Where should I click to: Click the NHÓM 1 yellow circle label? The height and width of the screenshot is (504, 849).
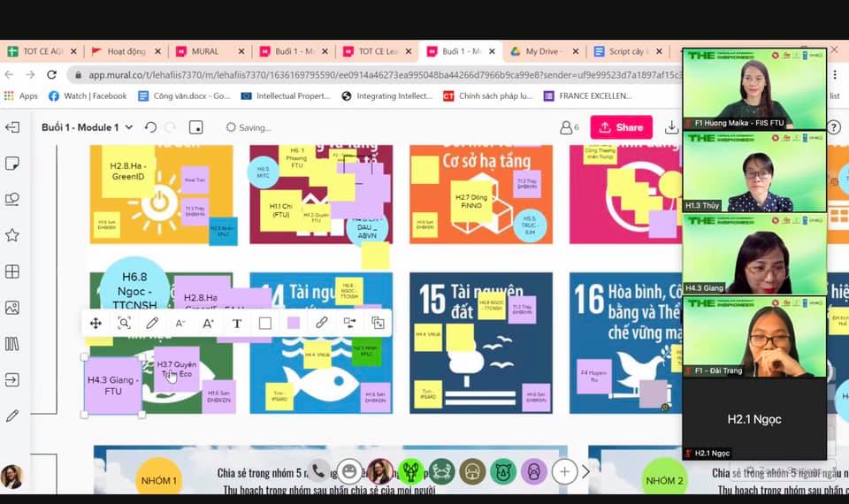point(158,479)
